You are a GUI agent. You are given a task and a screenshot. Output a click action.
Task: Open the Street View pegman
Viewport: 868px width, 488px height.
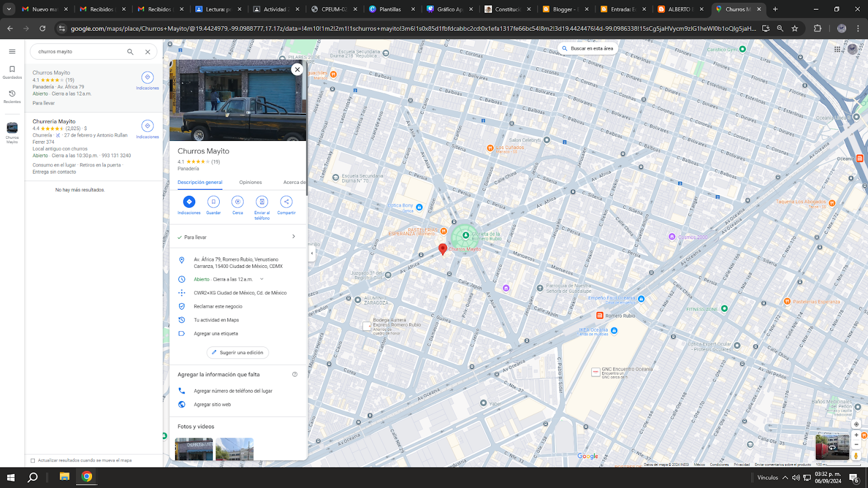click(857, 456)
